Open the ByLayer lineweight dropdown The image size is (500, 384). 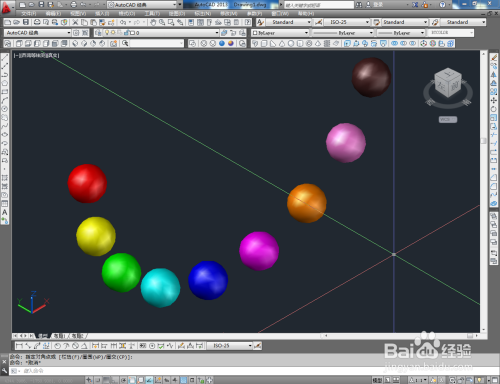coord(401,33)
